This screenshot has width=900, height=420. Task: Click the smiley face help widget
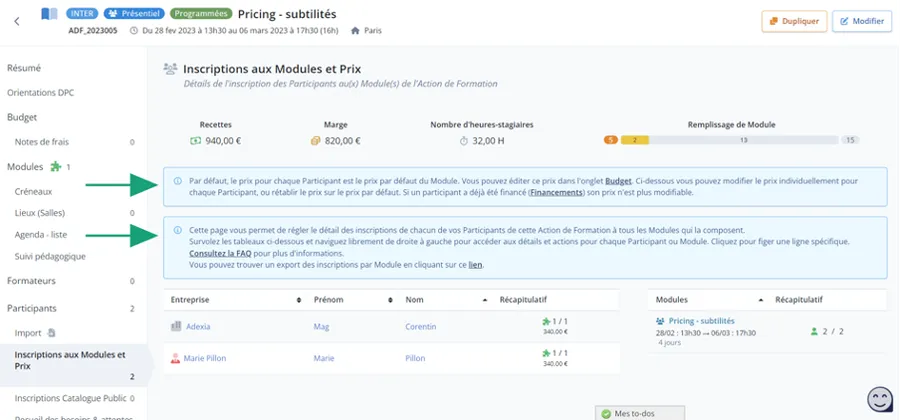tap(880, 400)
